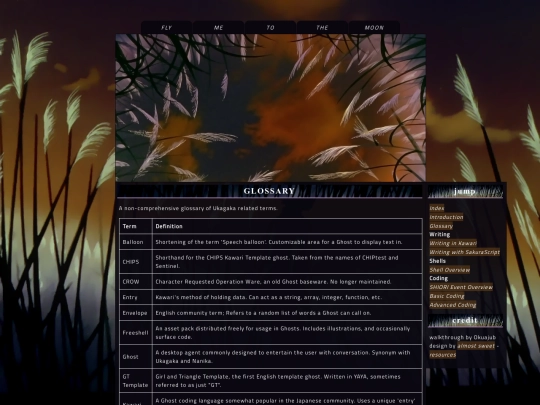Select the CHIPS term cell
This screenshot has width=540, height=405.
[x=136, y=262]
